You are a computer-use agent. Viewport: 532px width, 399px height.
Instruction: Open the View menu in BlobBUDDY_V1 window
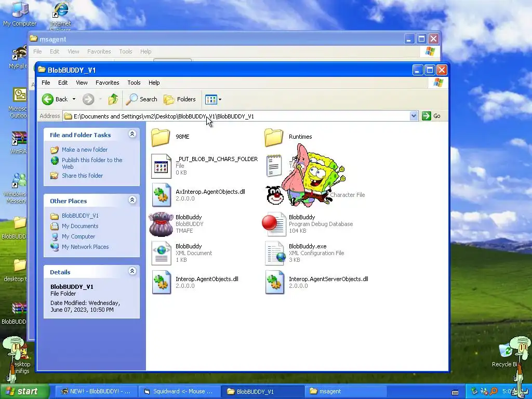82,83
